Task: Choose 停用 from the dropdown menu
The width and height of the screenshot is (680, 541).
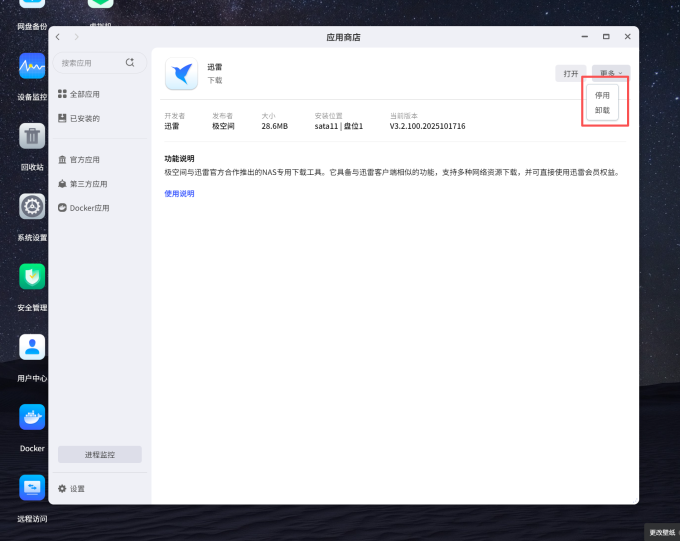Action: coord(602,95)
